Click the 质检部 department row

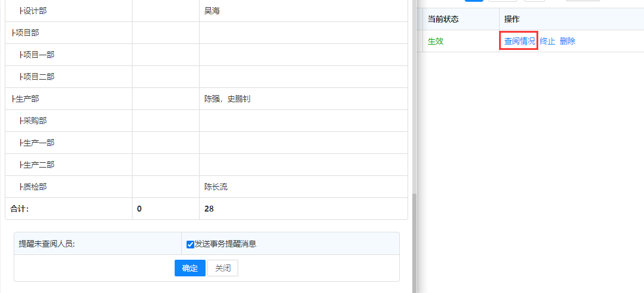tap(34, 187)
